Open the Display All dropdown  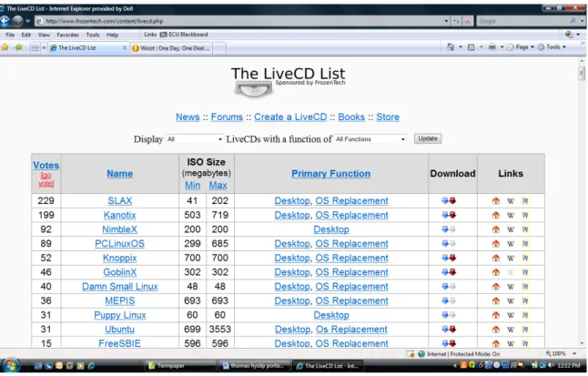[194, 139]
